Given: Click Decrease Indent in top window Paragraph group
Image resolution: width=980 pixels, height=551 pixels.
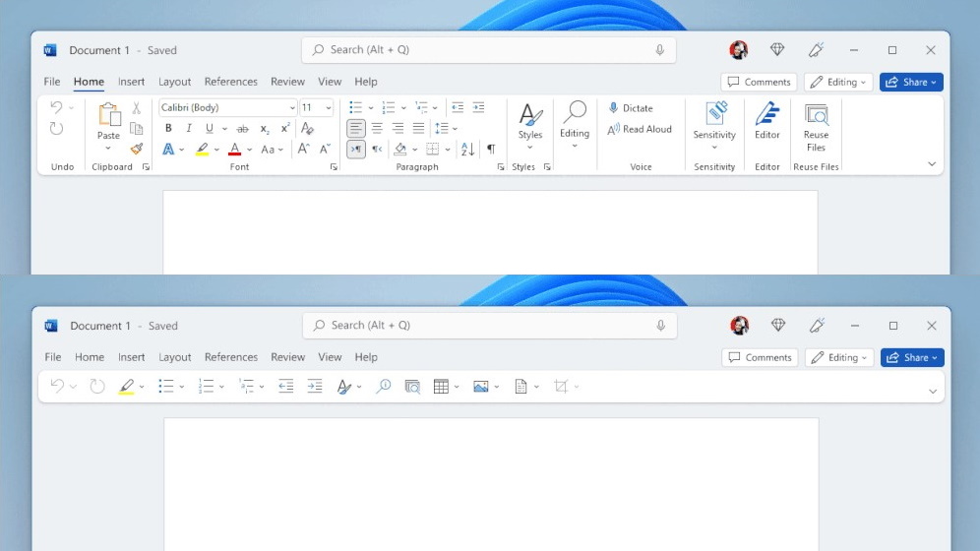Looking at the screenshot, I should pyautogui.click(x=458, y=107).
